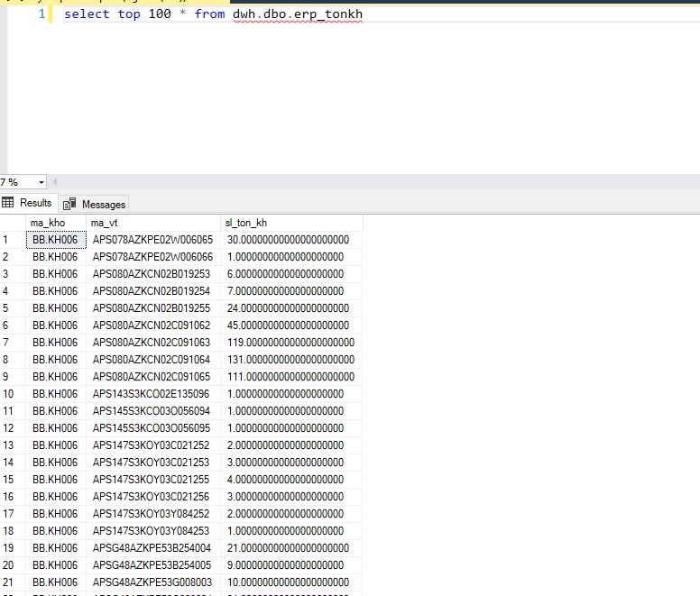Click line number 1 in editor margin
Viewport: 700px width, 596px height.
coord(41,14)
